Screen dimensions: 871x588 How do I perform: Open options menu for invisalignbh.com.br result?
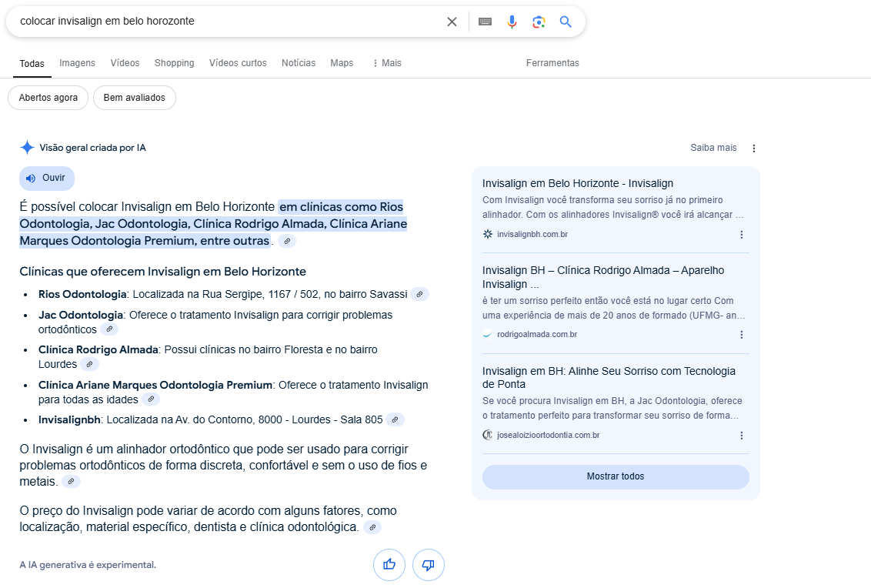742,235
